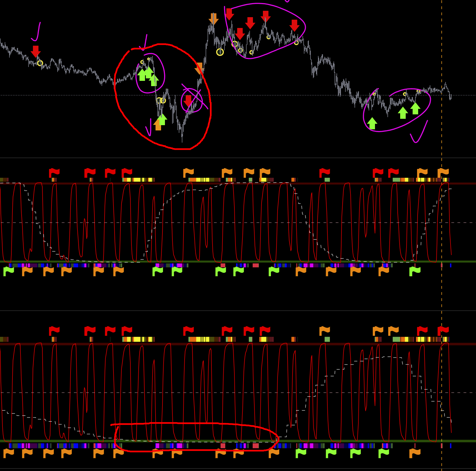The image size is (476, 471).
Task: Select the red arrow crossed out in magenta
Action: pyautogui.click(x=188, y=101)
